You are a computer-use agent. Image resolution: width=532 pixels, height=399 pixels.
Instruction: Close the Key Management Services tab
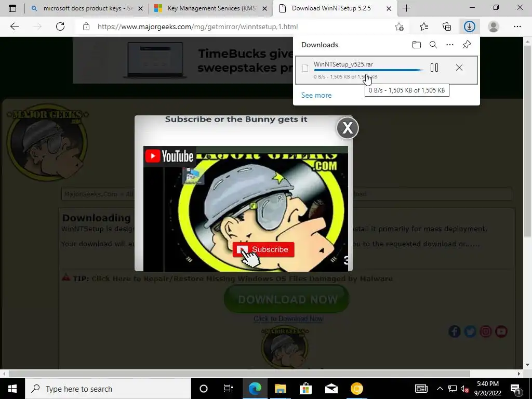(x=265, y=8)
